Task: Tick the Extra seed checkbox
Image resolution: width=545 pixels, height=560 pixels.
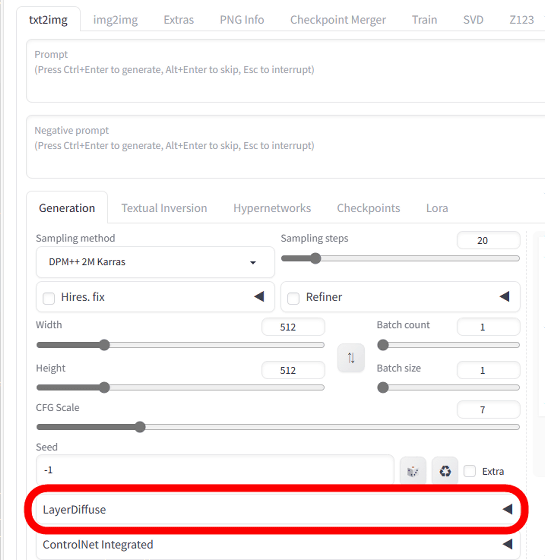Action: (x=470, y=471)
